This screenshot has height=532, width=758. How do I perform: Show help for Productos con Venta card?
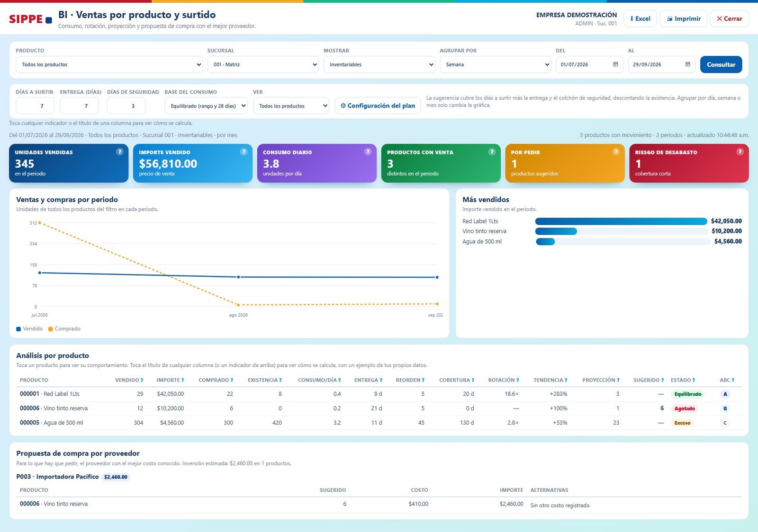coord(492,152)
